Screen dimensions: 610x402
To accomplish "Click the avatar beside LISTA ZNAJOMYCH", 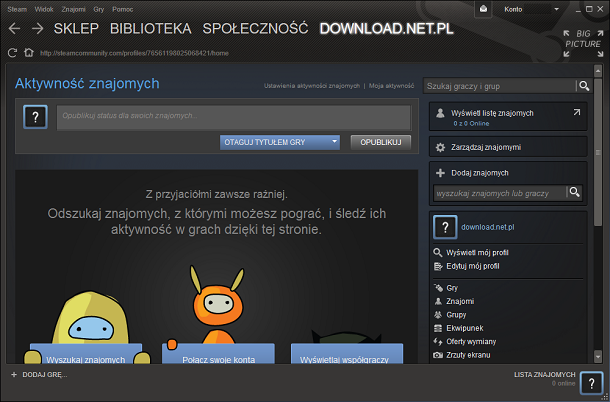I will point(591,384).
